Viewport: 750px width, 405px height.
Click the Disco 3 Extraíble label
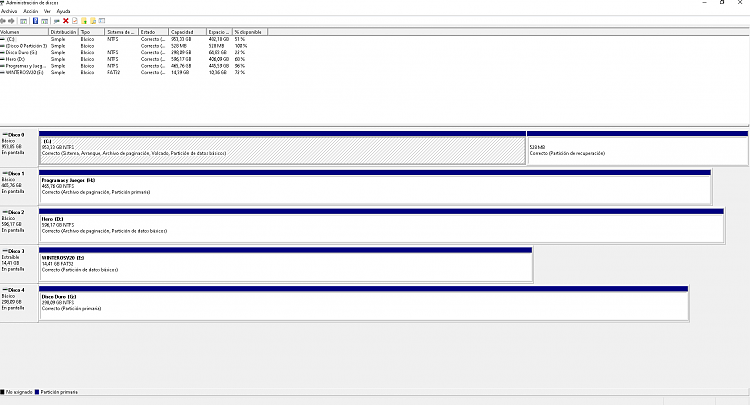pos(16,251)
